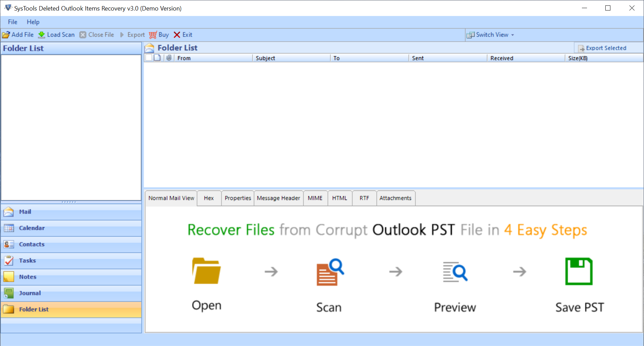Click the Buy shopping cart icon

(x=153, y=35)
